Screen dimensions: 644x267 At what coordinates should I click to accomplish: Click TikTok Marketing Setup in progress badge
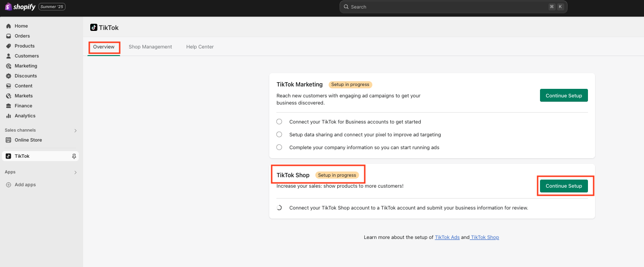(350, 85)
